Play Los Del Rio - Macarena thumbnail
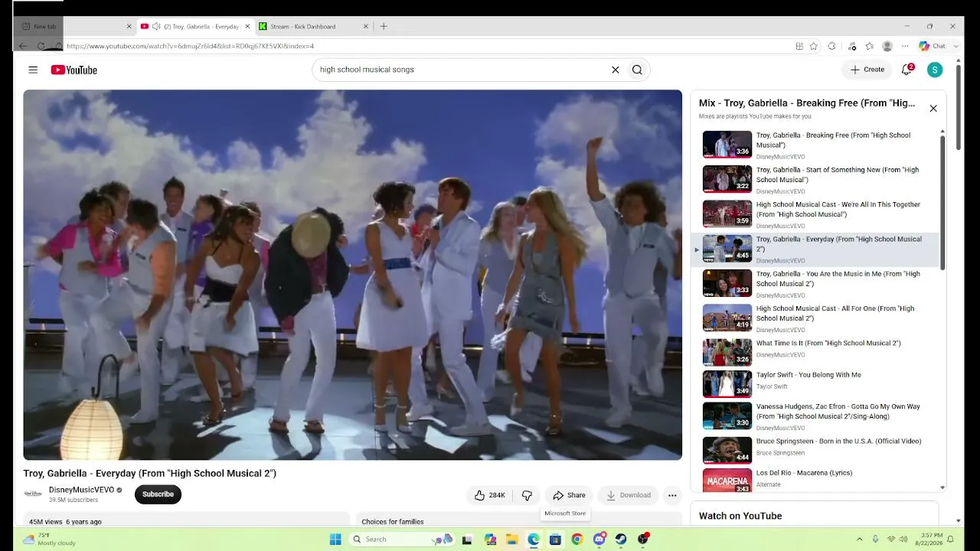980x551 pixels. (727, 481)
